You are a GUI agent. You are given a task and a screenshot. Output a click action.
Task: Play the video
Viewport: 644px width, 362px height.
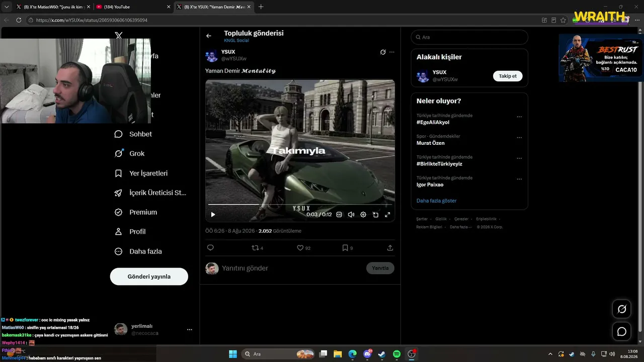(213, 214)
